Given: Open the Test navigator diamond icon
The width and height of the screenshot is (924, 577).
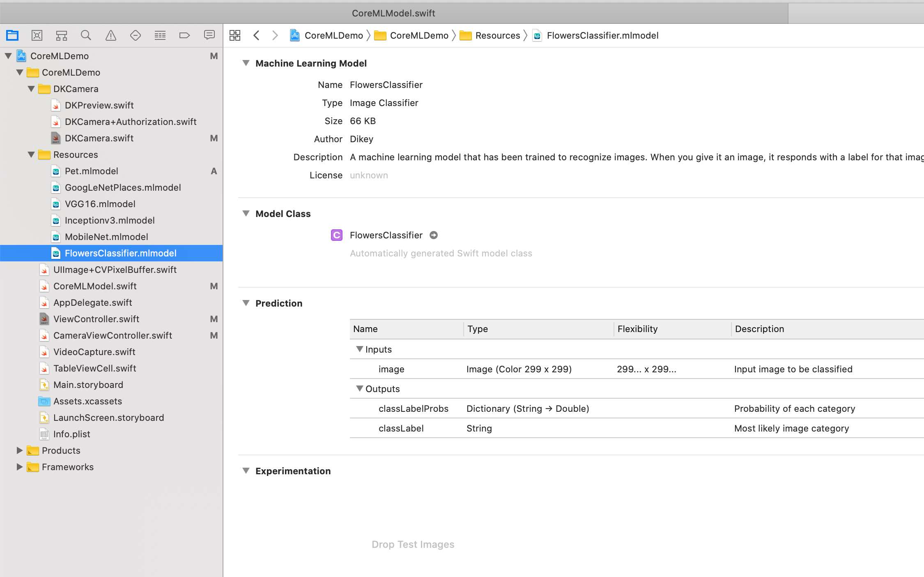Looking at the screenshot, I should pos(136,35).
